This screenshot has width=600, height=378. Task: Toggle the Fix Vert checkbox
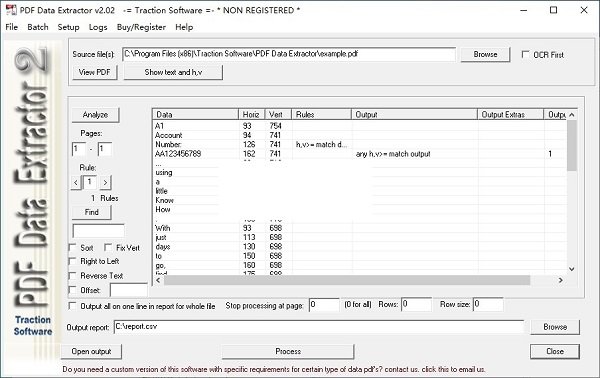click(108, 248)
